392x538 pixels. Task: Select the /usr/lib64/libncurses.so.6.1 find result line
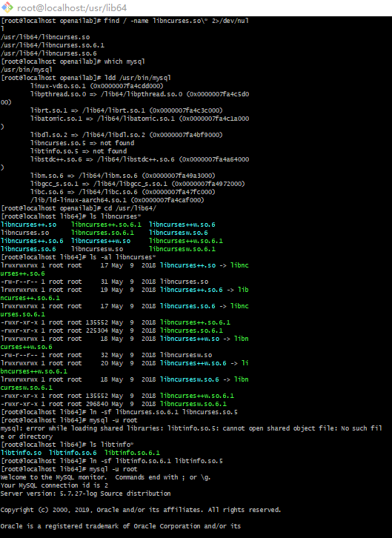(53, 45)
